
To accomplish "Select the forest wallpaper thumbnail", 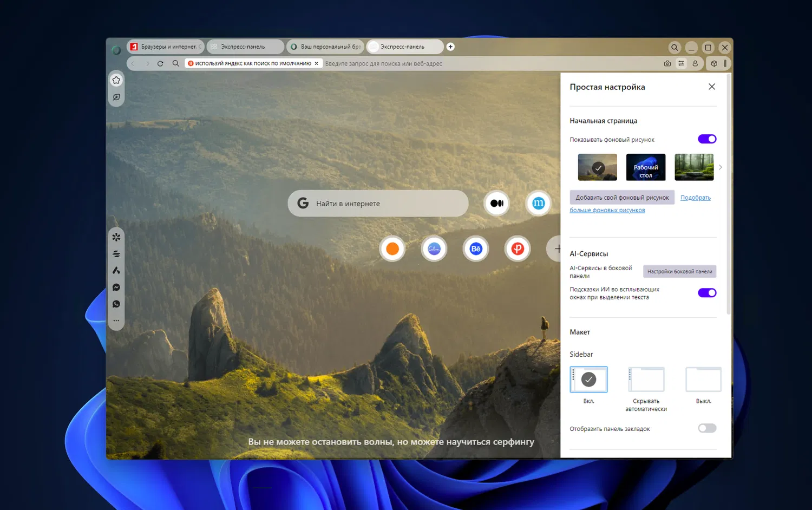I will pos(694,167).
